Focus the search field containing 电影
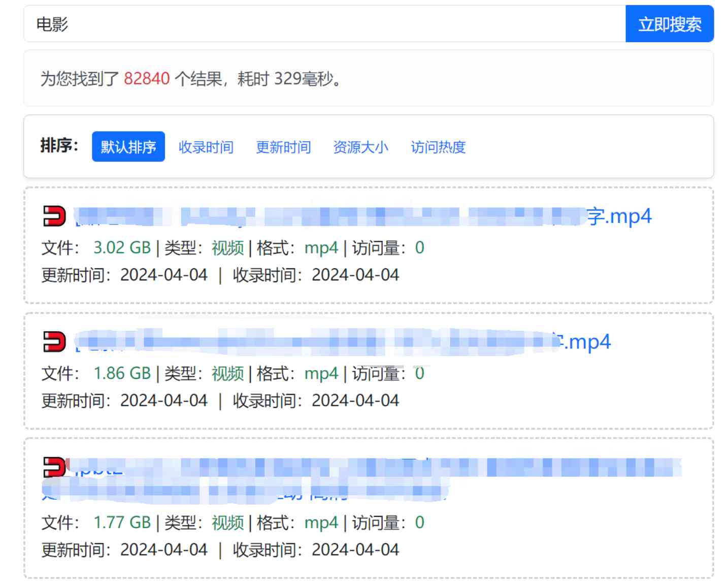 click(x=324, y=24)
